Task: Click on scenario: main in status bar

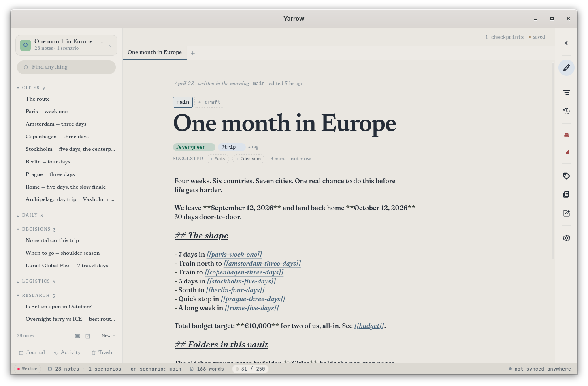Action: 156,369
